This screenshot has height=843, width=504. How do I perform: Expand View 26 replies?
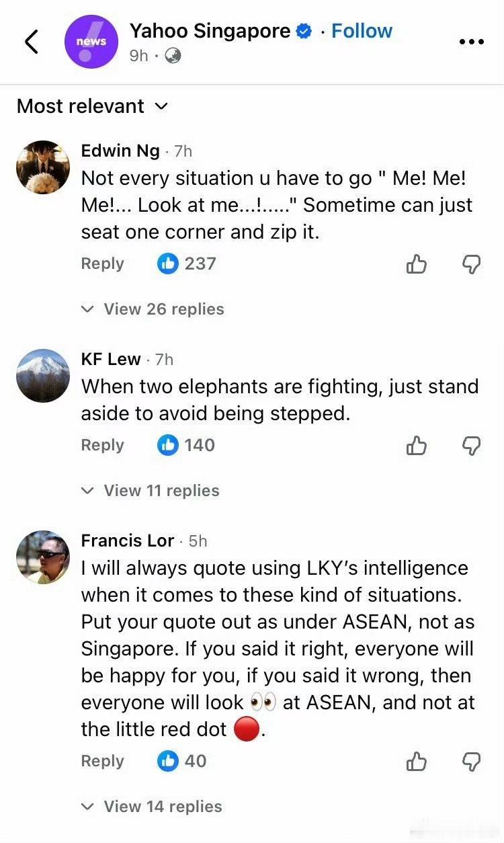coord(153,309)
